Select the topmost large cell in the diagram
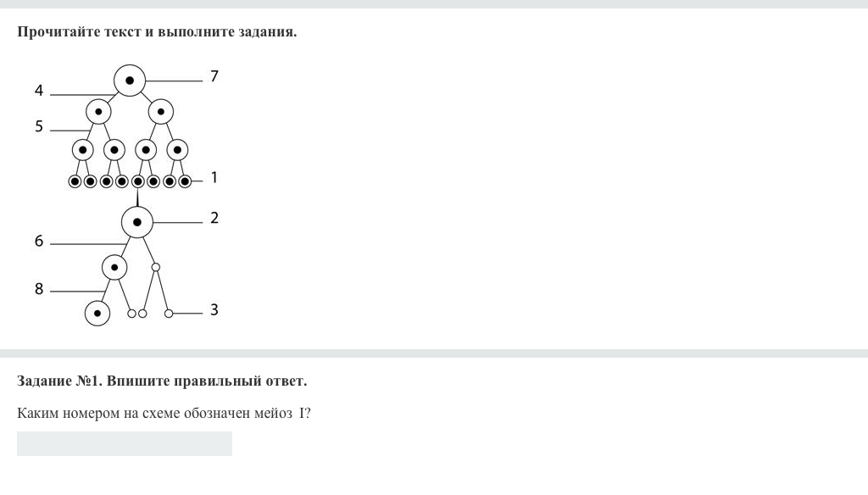This screenshot has height=495, width=868. coord(130,81)
